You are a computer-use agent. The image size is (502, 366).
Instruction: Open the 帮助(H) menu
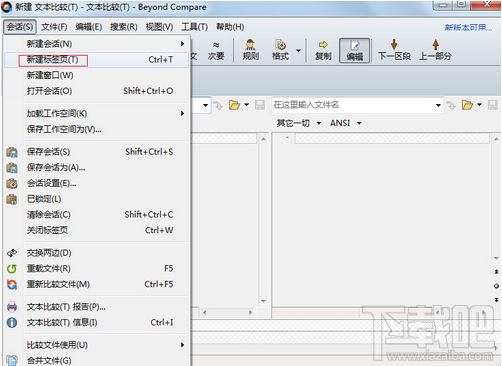pos(230,27)
